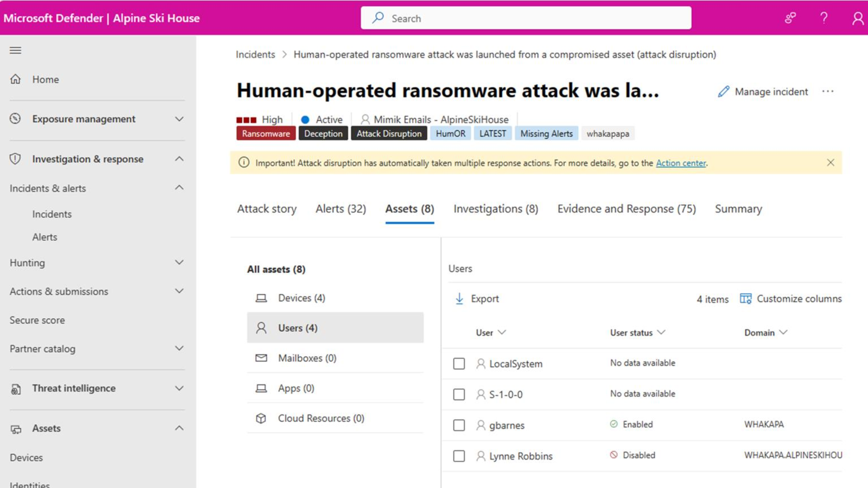Click the Ransomware tag icon

[265, 133]
